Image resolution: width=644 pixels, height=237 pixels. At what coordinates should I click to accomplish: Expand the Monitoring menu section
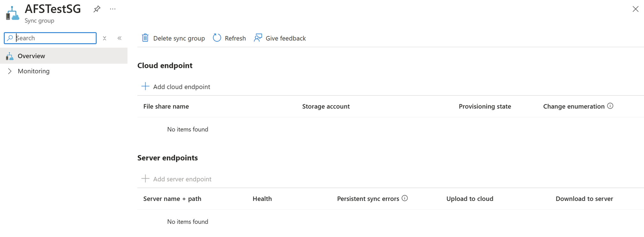10,71
